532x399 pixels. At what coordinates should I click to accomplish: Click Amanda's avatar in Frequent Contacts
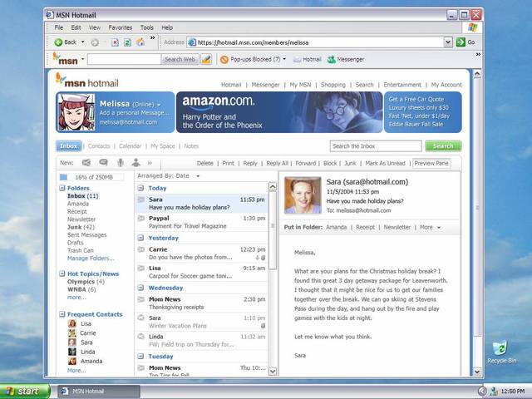pos(72,361)
